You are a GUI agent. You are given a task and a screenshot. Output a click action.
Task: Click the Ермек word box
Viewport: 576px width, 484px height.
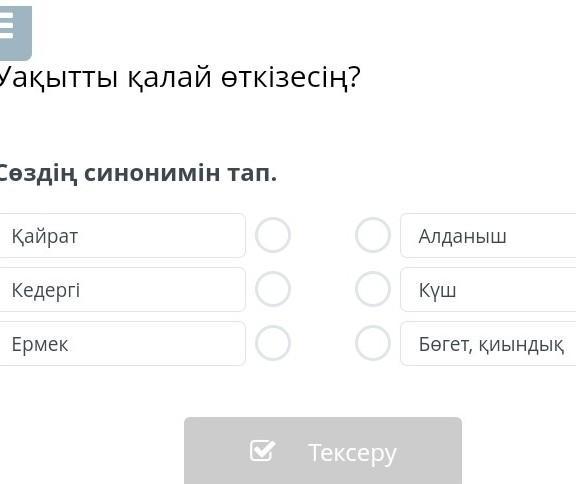click(x=122, y=343)
